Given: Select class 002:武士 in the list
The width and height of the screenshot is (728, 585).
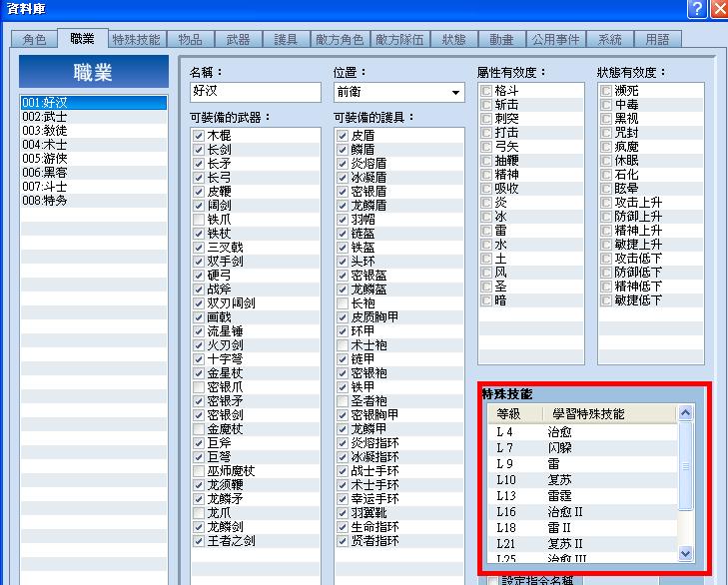Looking at the screenshot, I should [93, 117].
